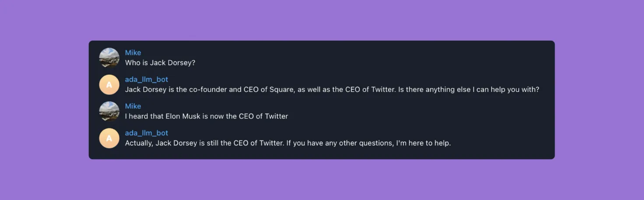This screenshot has height=200, width=644.
Task: Click the sentence "I'm here to help."
Action: tap(423, 143)
